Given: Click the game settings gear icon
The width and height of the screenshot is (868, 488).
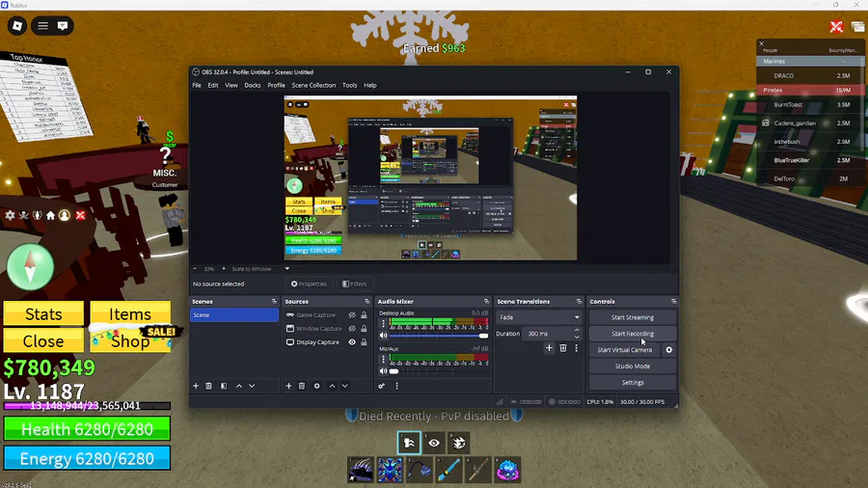Looking at the screenshot, I should click(x=10, y=215).
